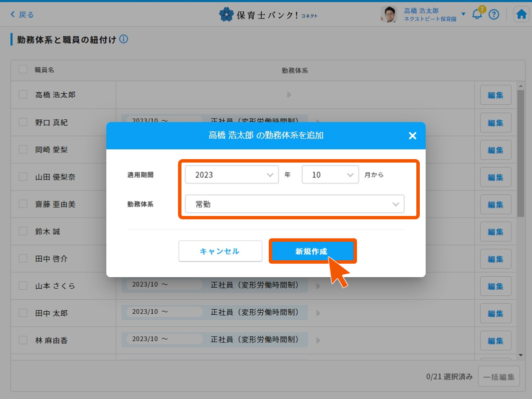Close the dialog with X icon

pos(412,136)
